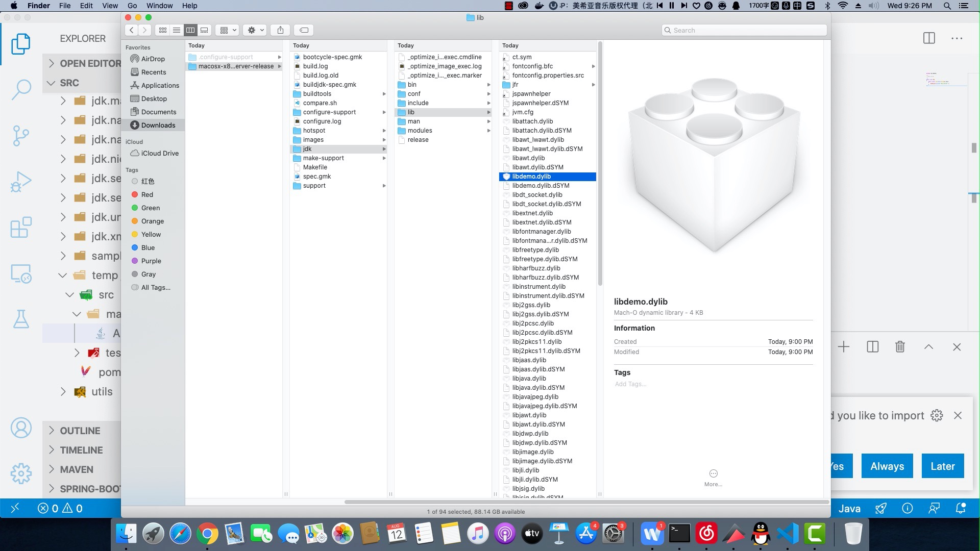Open Extensions view in VS Code

pos(21,227)
